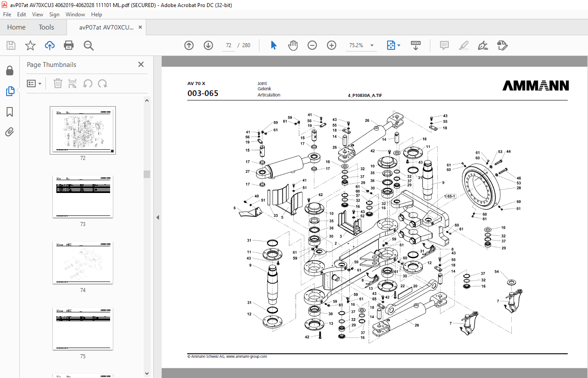
Task: Select the page 75 thumbnail
Action: click(83, 329)
